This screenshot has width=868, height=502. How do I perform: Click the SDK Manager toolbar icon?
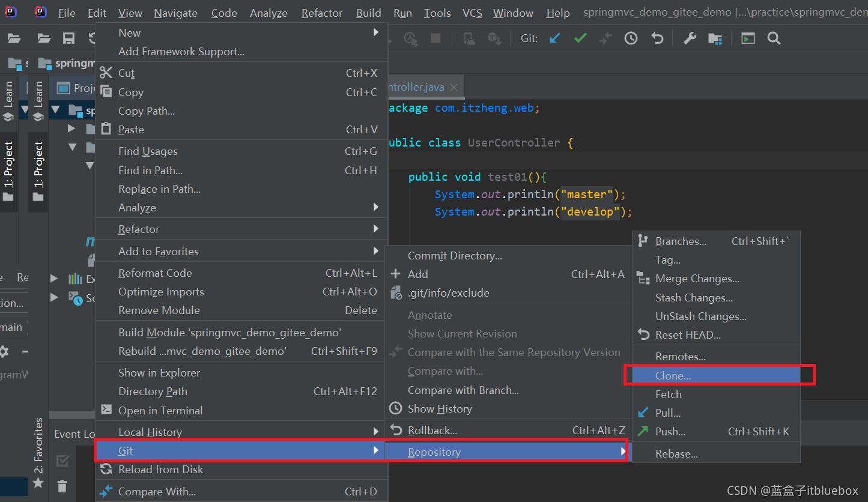pos(494,38)
